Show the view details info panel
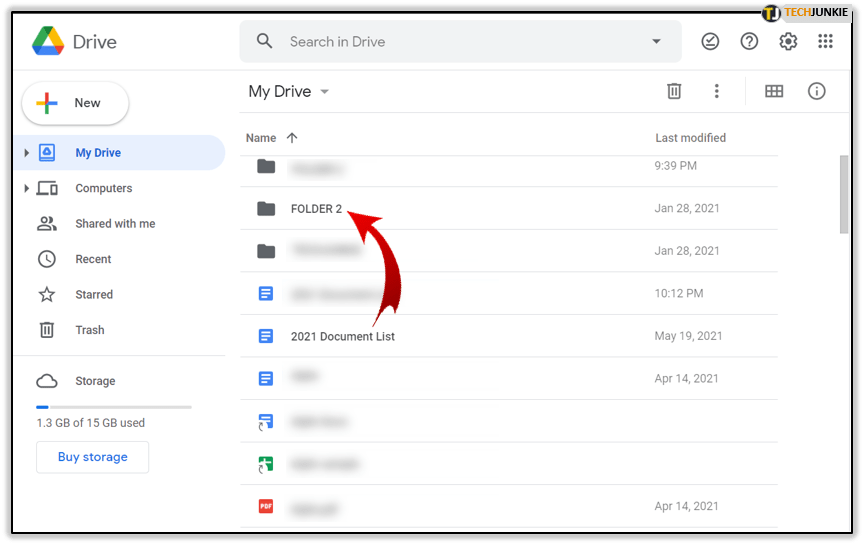The image size is (864, 545). click(817, 91)
